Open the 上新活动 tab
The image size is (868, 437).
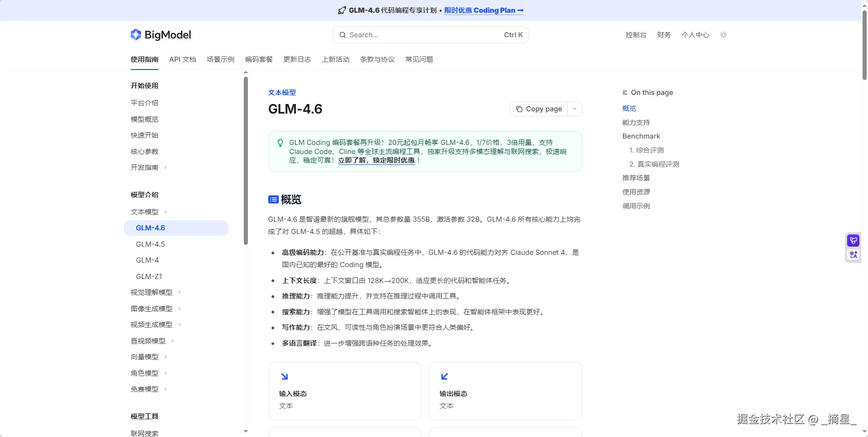[x=335, y=60]
